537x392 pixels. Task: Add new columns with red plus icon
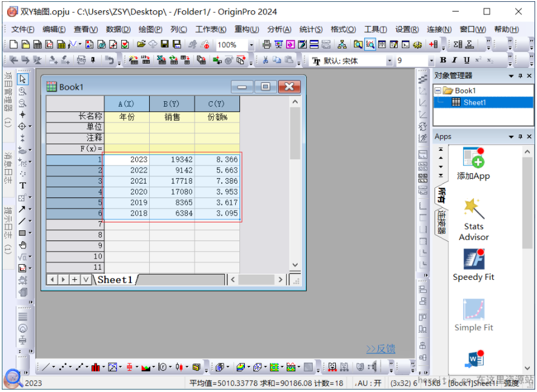(x=433, y=44)
